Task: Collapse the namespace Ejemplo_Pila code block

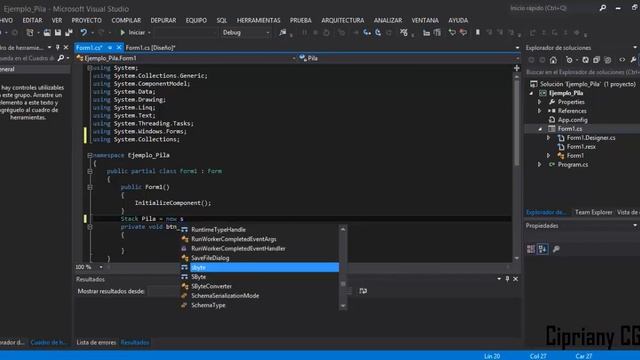Action: point(90,156)
